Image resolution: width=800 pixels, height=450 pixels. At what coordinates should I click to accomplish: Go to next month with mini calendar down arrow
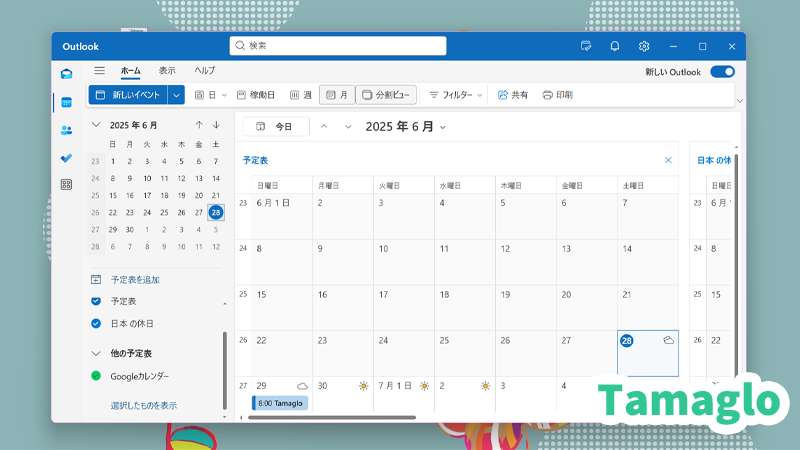[x=216, y=125]
